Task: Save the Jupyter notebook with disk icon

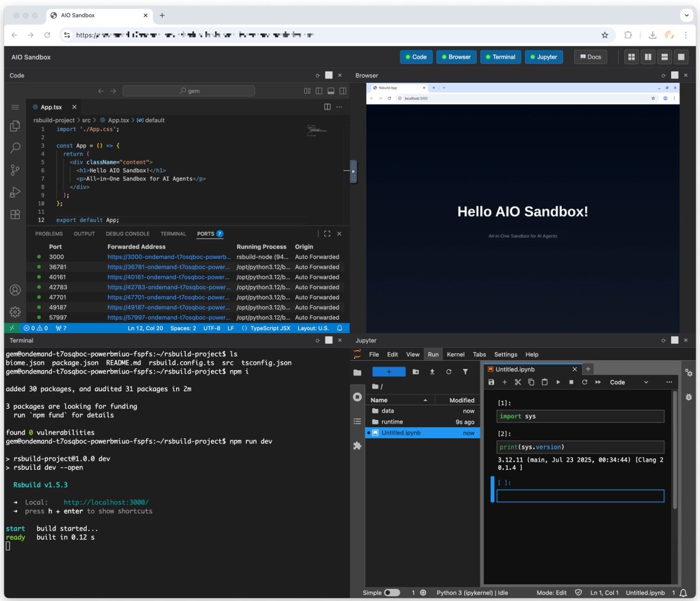Action: [491, 382]
